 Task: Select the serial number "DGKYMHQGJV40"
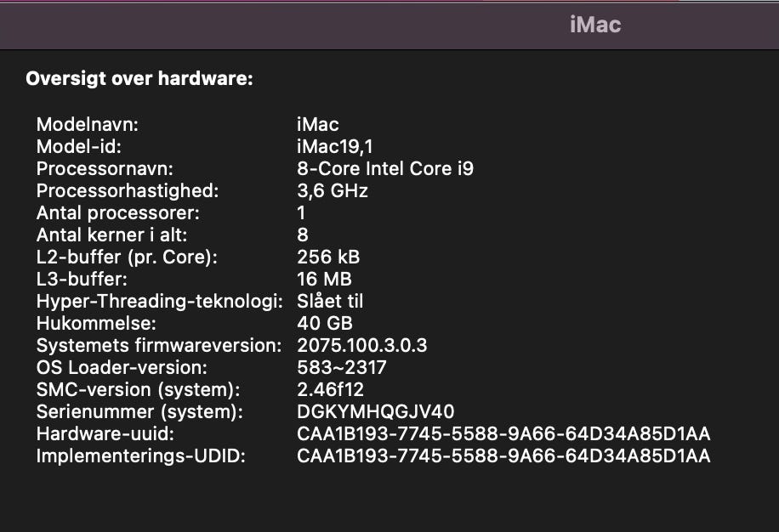click(376, 412)
